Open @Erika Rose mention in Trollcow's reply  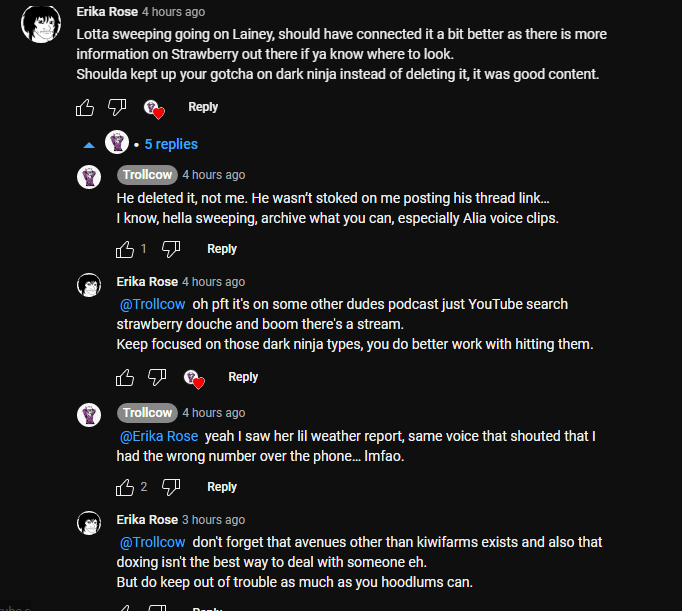coord(159,436)
